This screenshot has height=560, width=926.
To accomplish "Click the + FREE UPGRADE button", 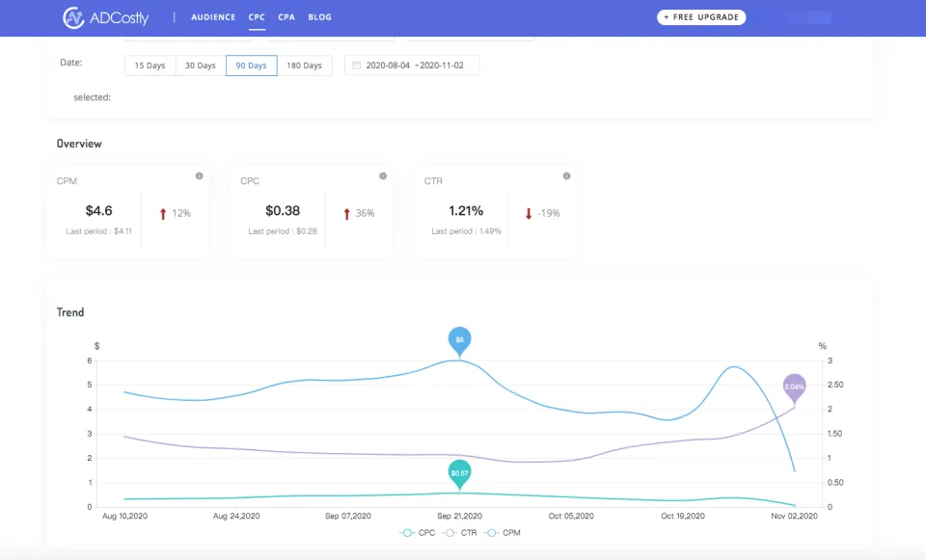I will 701,17.
